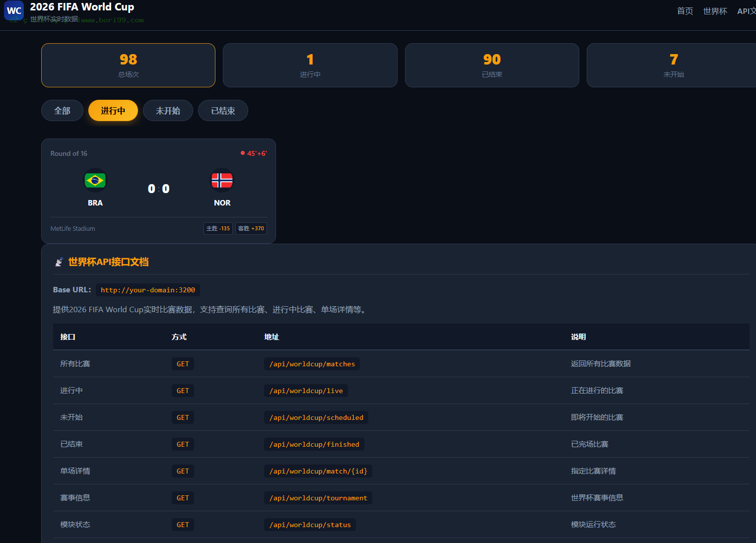Click the GET badge in 所有比赛 row

183,364
